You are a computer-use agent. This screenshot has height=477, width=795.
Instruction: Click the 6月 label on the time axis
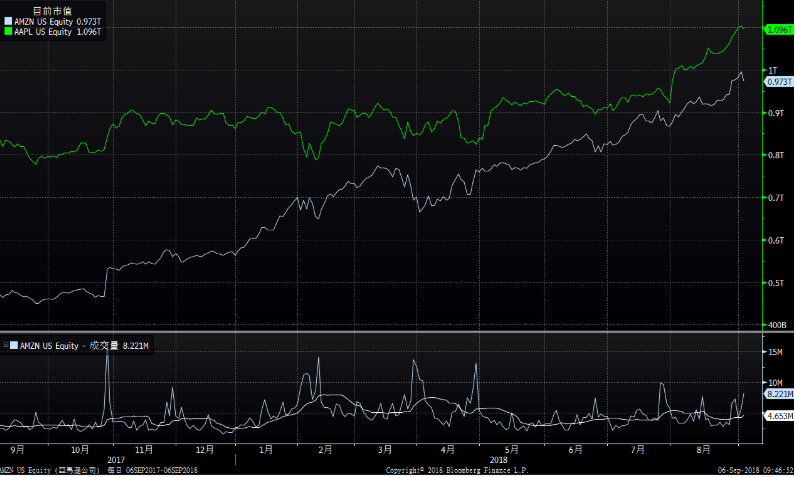575,450
